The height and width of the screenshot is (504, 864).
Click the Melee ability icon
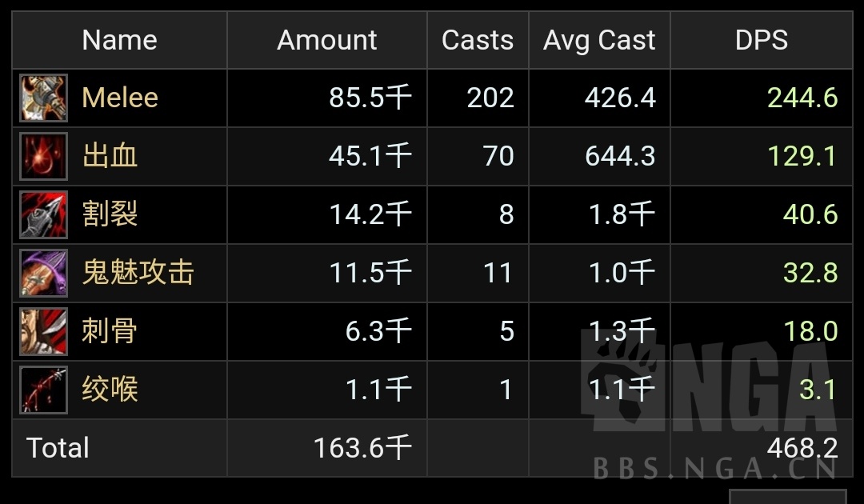[43, 98]
